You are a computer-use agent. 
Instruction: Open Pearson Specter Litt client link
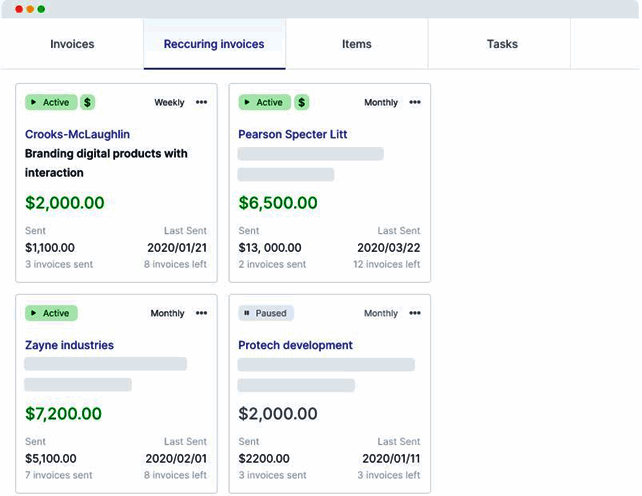click(x=293, y=134)
